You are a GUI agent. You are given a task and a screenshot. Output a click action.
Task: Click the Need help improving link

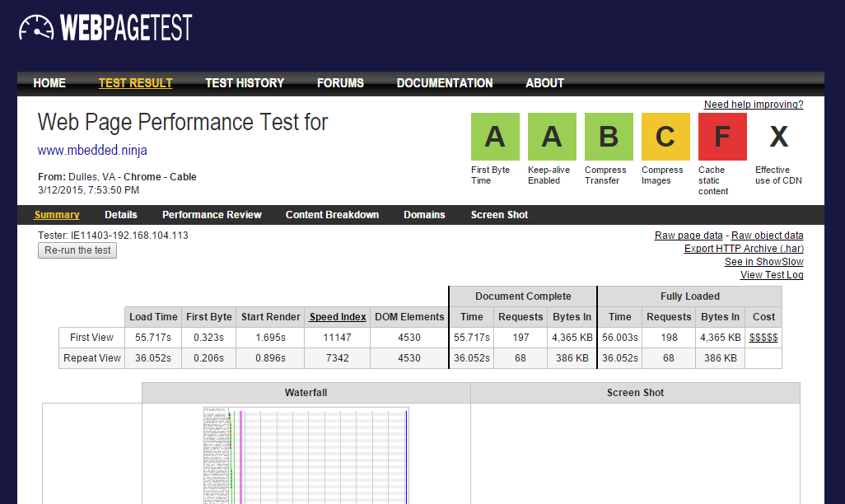pos(754,105)
